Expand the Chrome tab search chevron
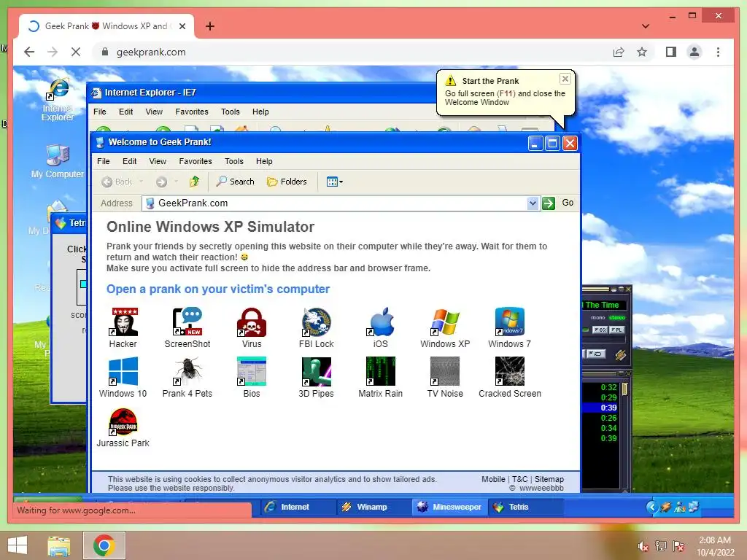The height and width of the screenshot is (560, 747). pos(646,26)
